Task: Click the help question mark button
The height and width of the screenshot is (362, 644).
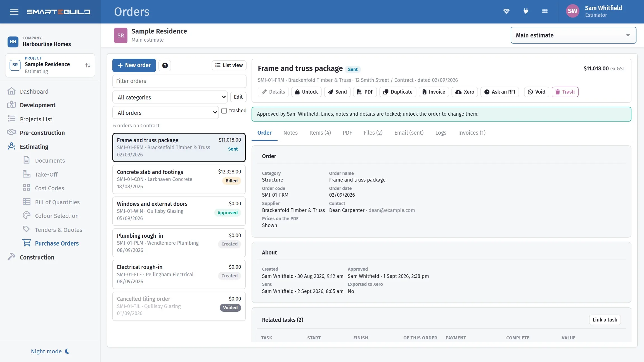Action: click(165, 65)
